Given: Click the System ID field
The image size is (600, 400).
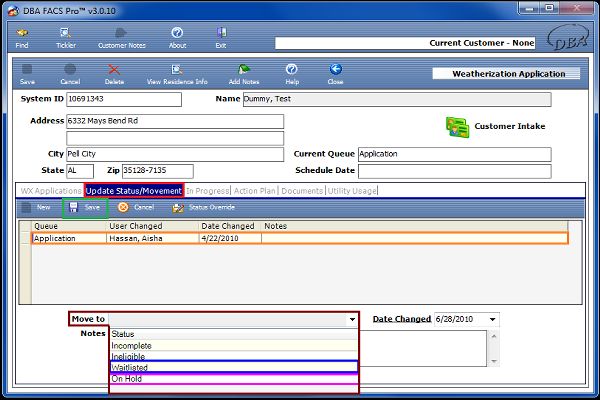Looking at the screenshot, I should 124,99.
